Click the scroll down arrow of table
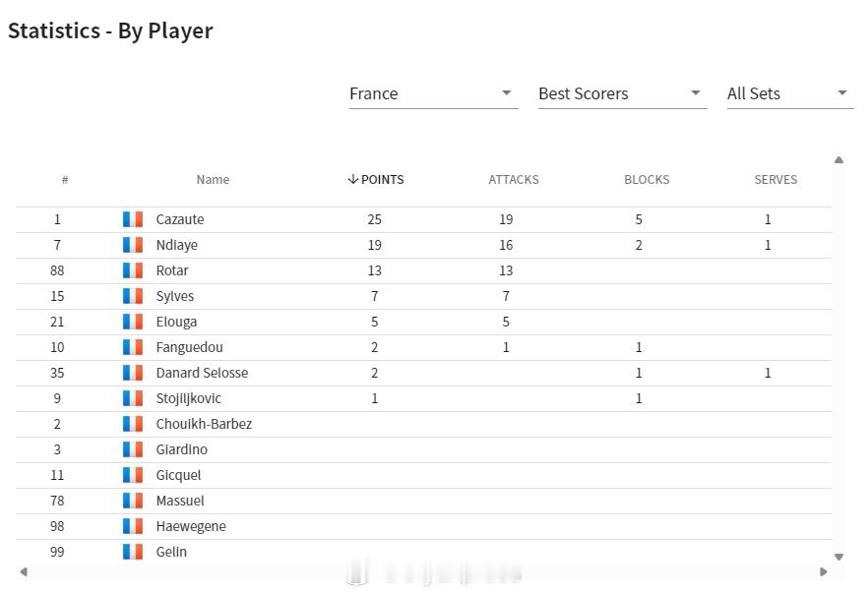 click(838, 557)
